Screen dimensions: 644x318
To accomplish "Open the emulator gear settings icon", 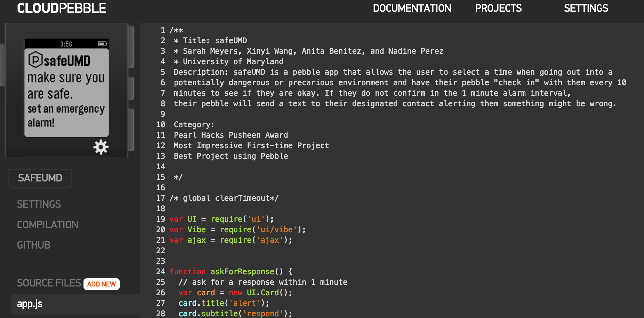I will click(101, 147).
